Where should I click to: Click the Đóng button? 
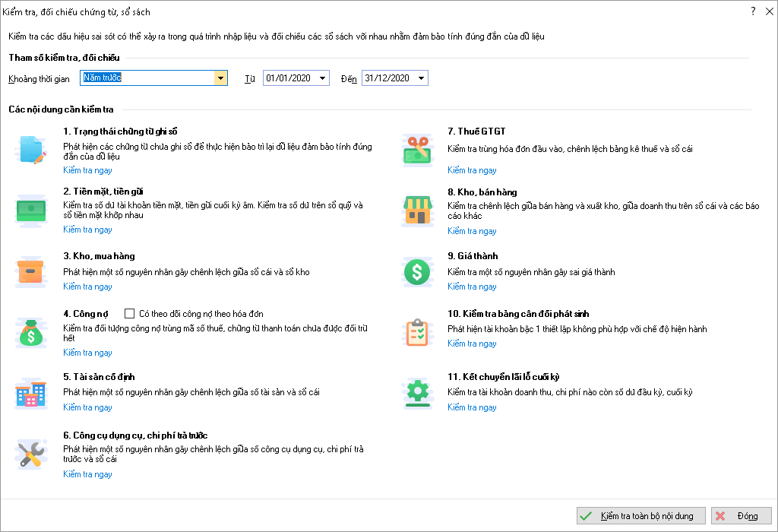click(x=742, y=515)
